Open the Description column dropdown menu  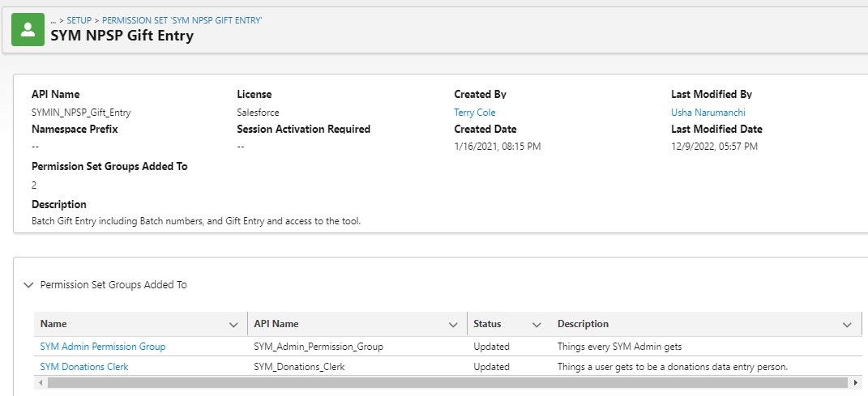coord(847,325)
